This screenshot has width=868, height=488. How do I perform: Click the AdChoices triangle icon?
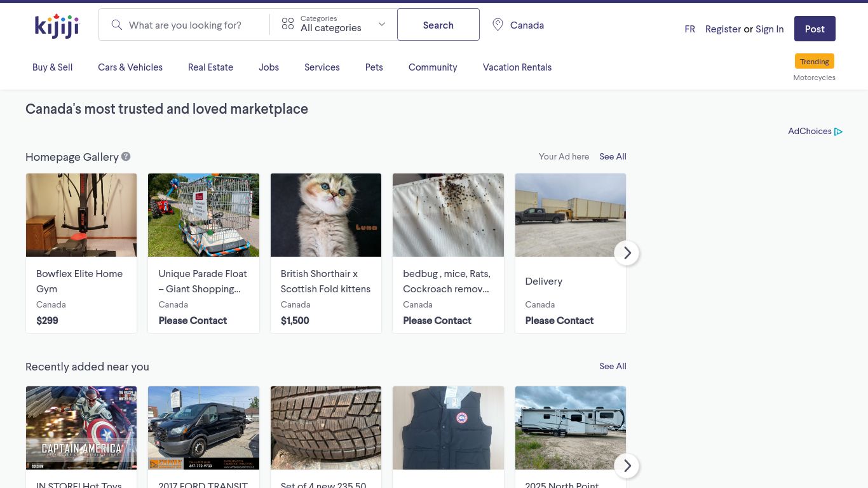(839, 132)
